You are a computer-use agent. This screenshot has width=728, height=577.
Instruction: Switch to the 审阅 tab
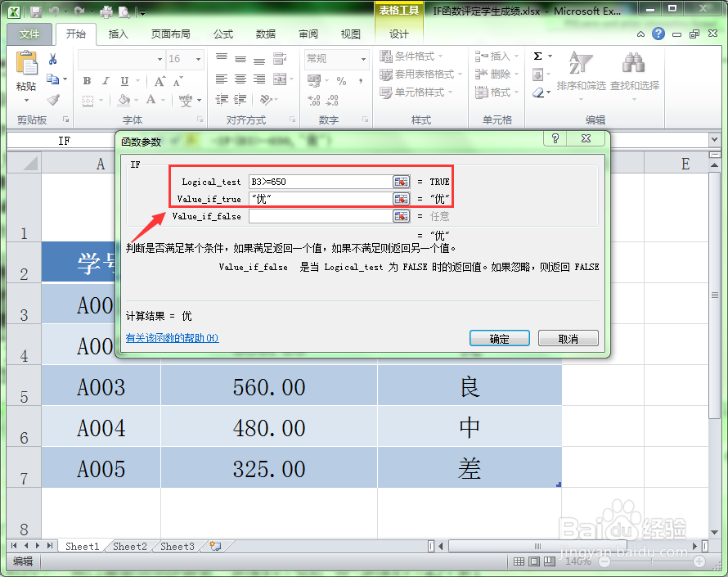(308, 34)
